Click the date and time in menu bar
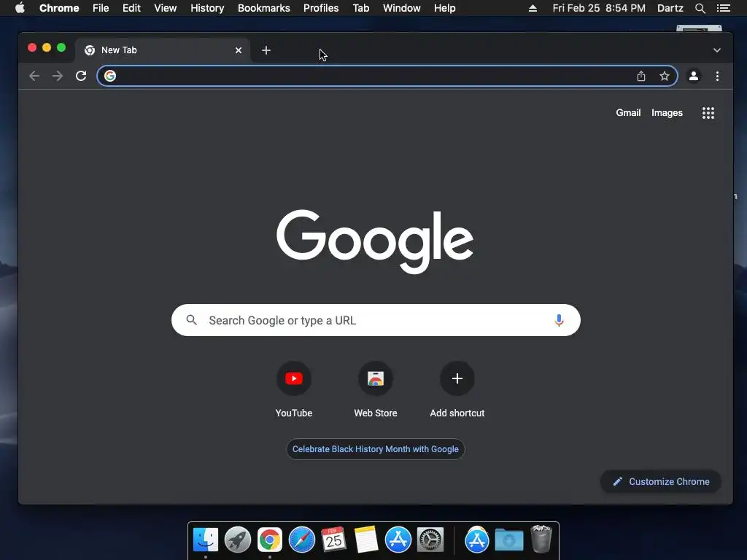 pos(599,8)
